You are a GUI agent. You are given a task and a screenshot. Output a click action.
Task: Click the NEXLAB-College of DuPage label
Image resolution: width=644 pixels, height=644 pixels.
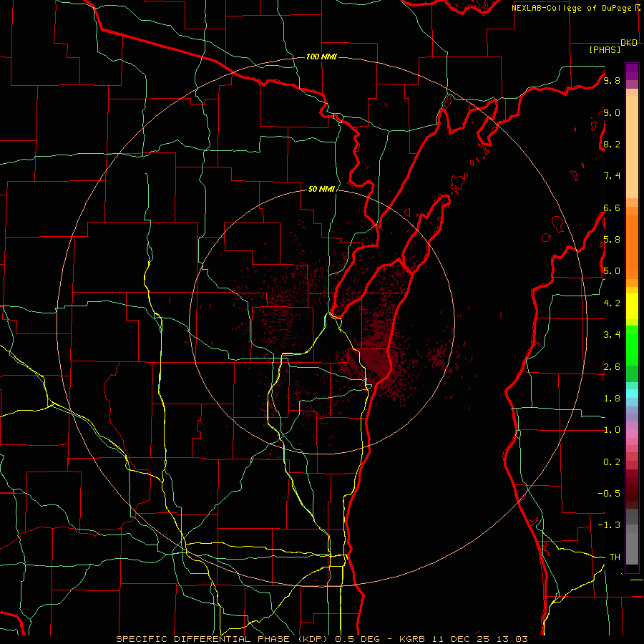pyautogui.click(x=572, y=8)
